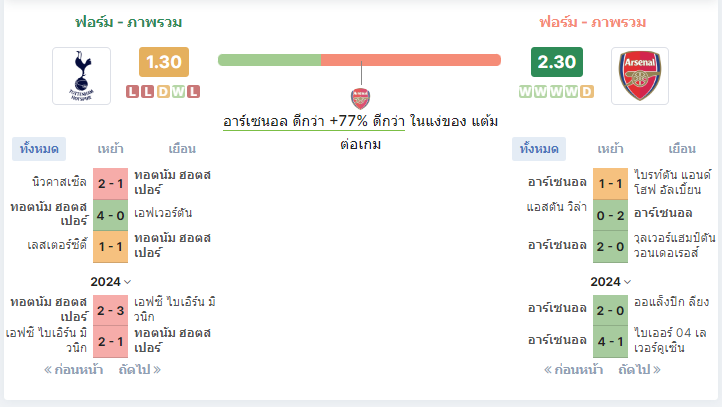This screenshot has width=722, height=407.
Task: Expand the 2024 dropdown on Tottenham side
Action: 111,281
